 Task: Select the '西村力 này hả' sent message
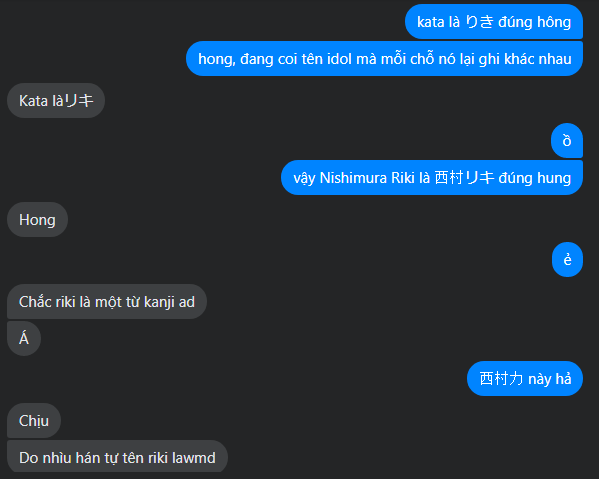(x=525, y=379)
